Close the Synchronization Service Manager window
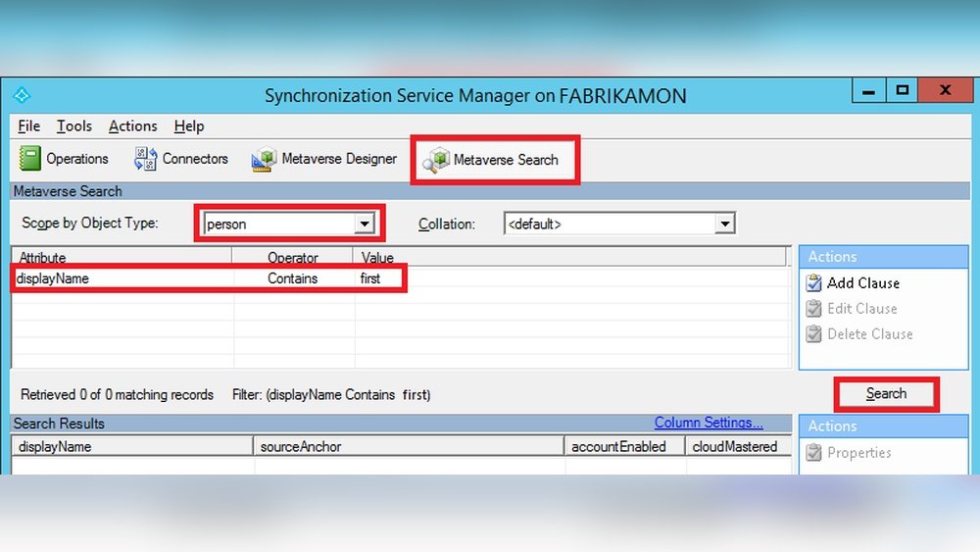Image resolution: width=980 pixels, height=552 pixels. pyautogui.click(x=945, y=90)
